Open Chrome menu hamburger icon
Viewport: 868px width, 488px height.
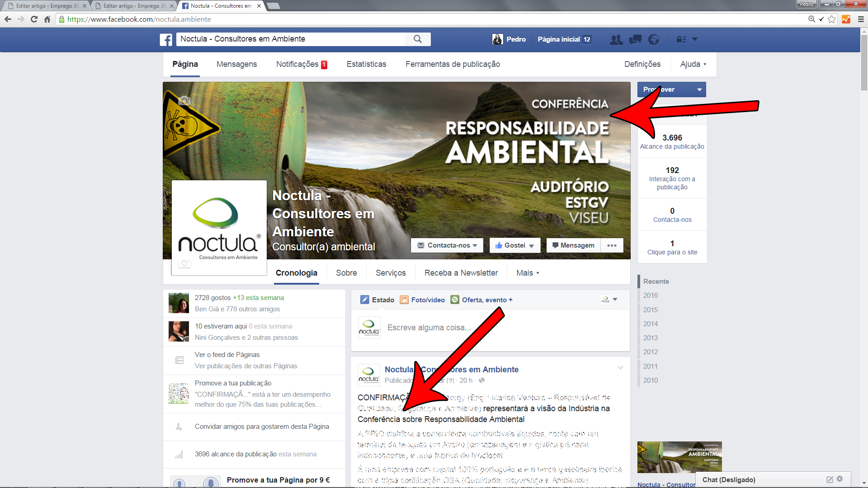[x=861, y=19]
